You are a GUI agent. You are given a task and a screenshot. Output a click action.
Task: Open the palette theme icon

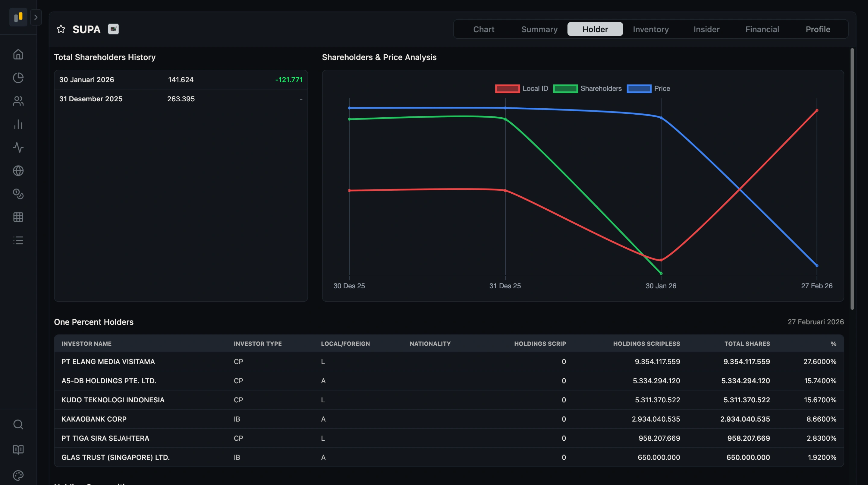click(x=18, y=475)
